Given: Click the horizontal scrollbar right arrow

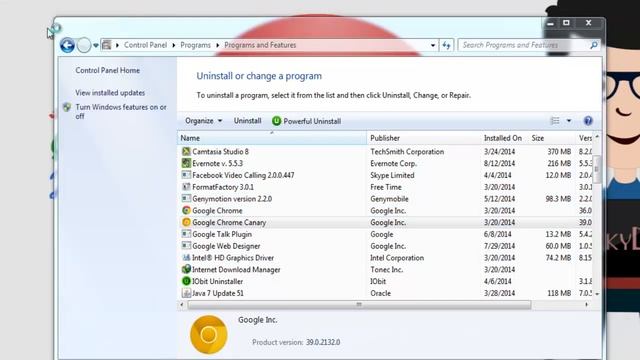Looking at the screenshot, I should coord(587,304).
